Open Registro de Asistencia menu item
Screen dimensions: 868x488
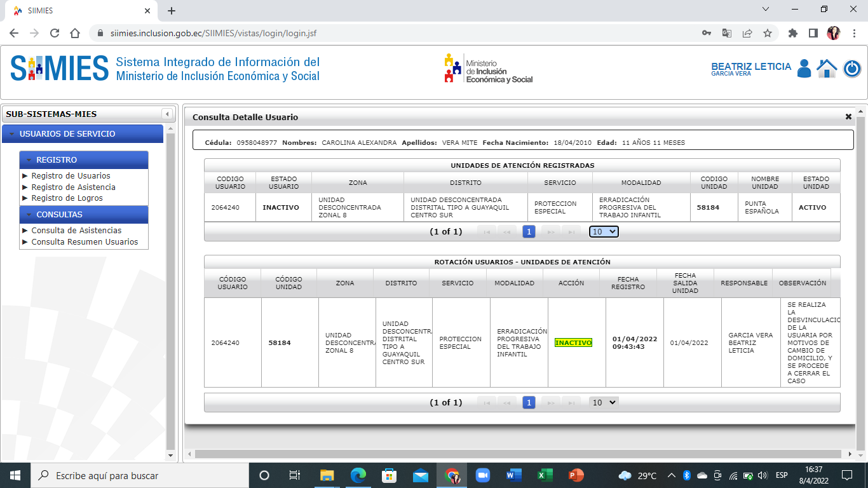[73, 187]
